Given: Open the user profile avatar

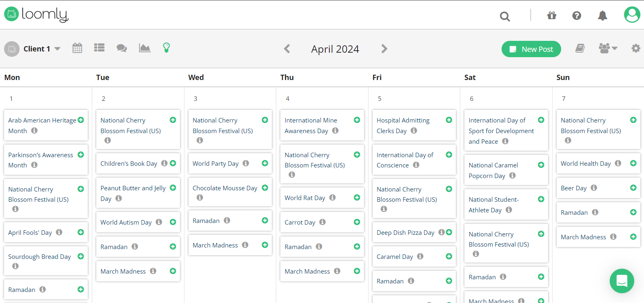Looking at the screenshot, I should tap(632, 15).
